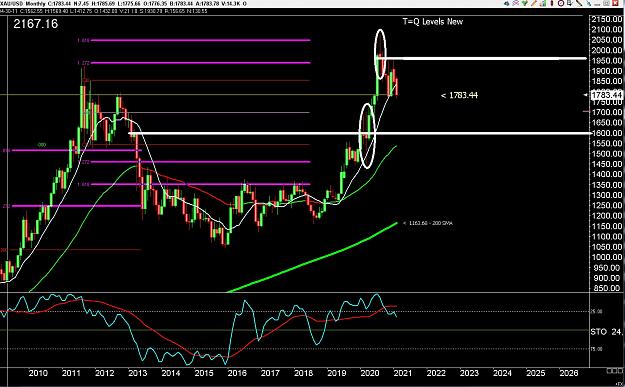Click the green checkmark toolbar icon
625x387 pixels.
click(525, 3)
